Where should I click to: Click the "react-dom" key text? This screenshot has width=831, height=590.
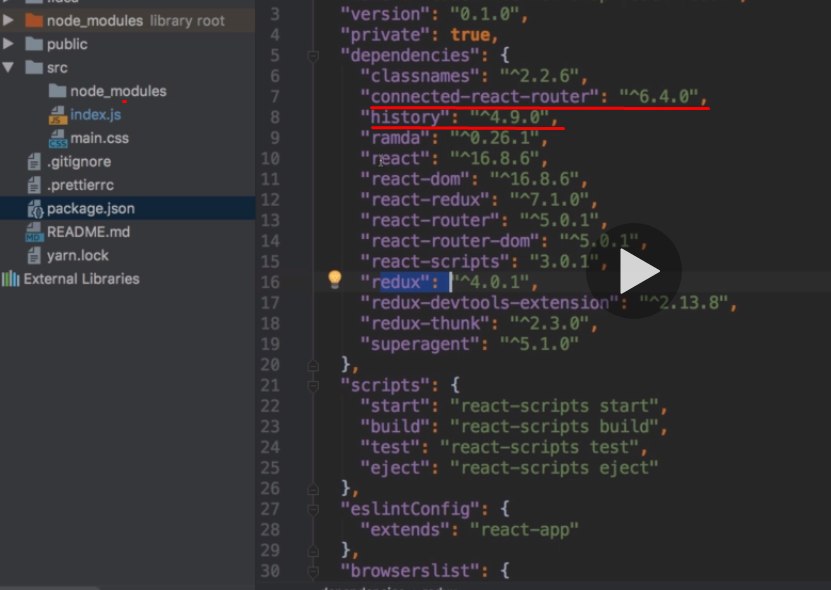(x=415, y=179)
